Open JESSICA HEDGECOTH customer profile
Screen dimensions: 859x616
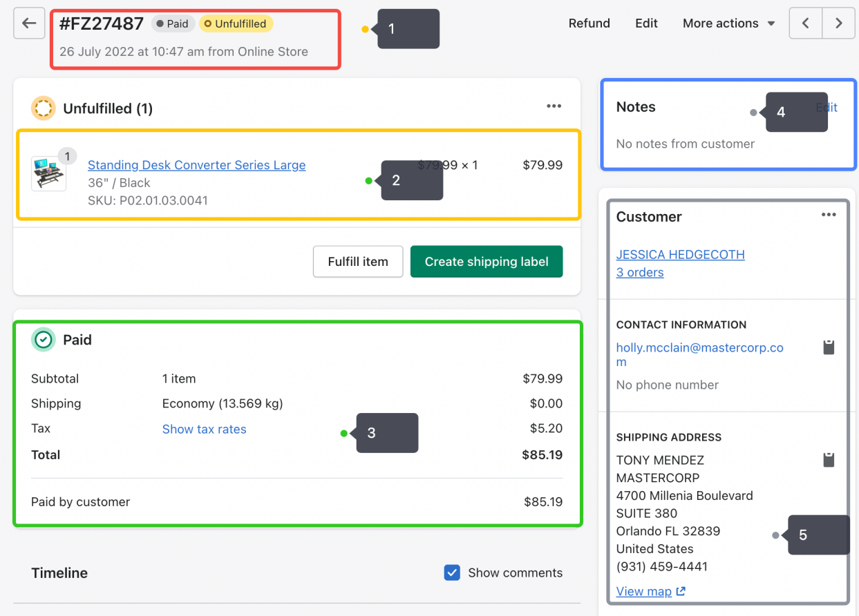tap(680, 254)
